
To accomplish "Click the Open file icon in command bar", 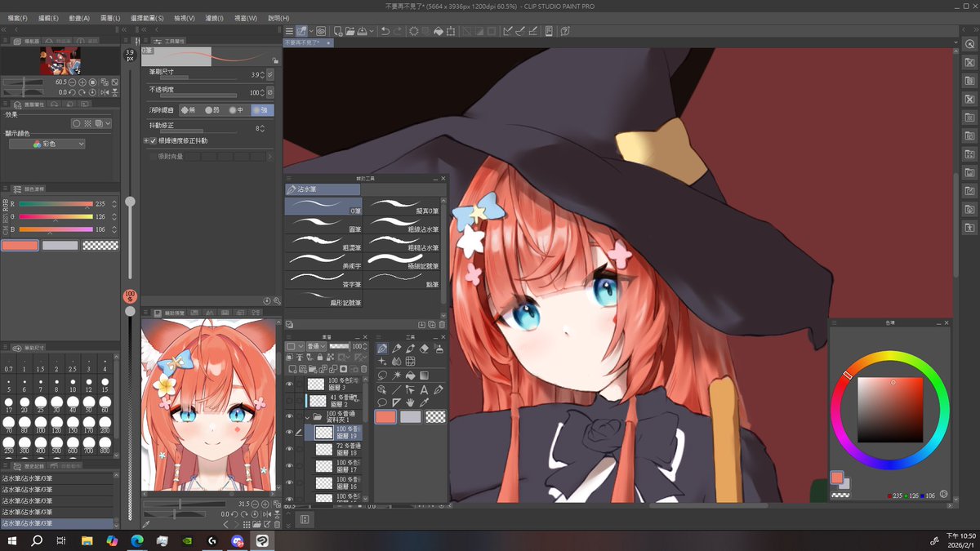I will 350,31.
